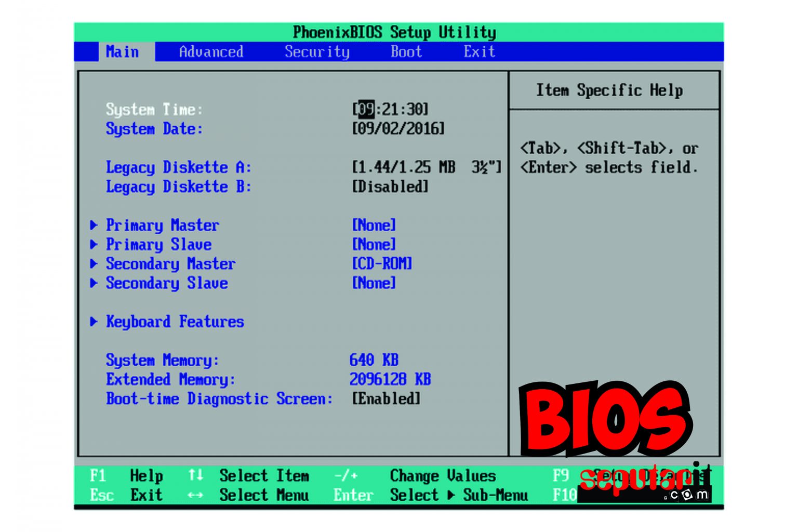Image resolution: width=798 pixels, height=532 pixels.
Task: Expand the Keyboard Features arrow
Action: (x=94, y=322)
